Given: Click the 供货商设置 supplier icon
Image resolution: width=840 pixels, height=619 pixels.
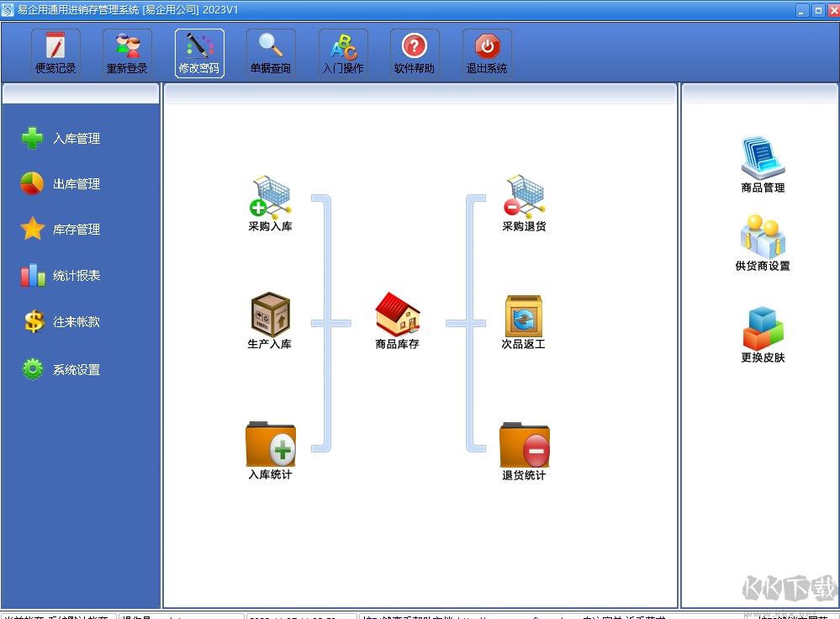Looking at the screenshot, I should 763,243.
